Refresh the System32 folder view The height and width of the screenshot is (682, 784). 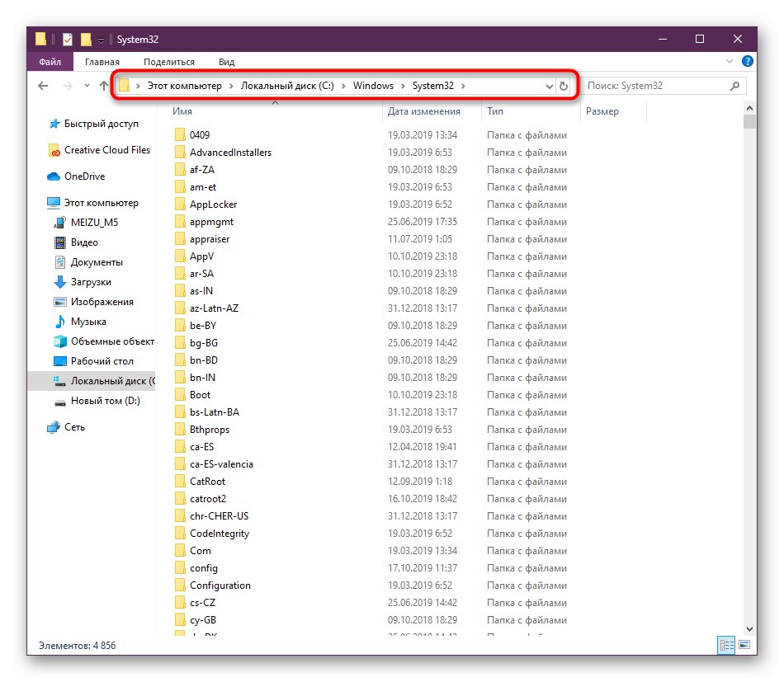point(564,86)
